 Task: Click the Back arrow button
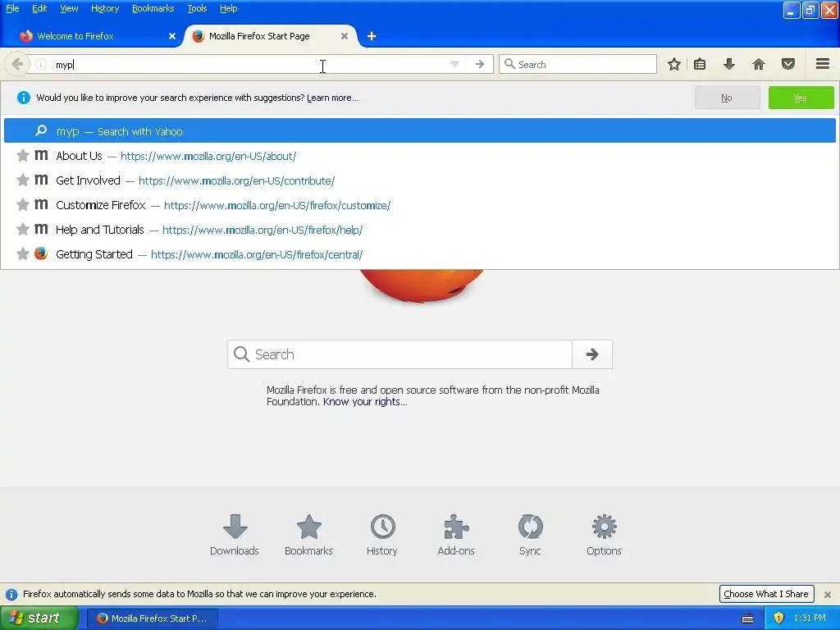pyautogui.click(x=17, y=64)
